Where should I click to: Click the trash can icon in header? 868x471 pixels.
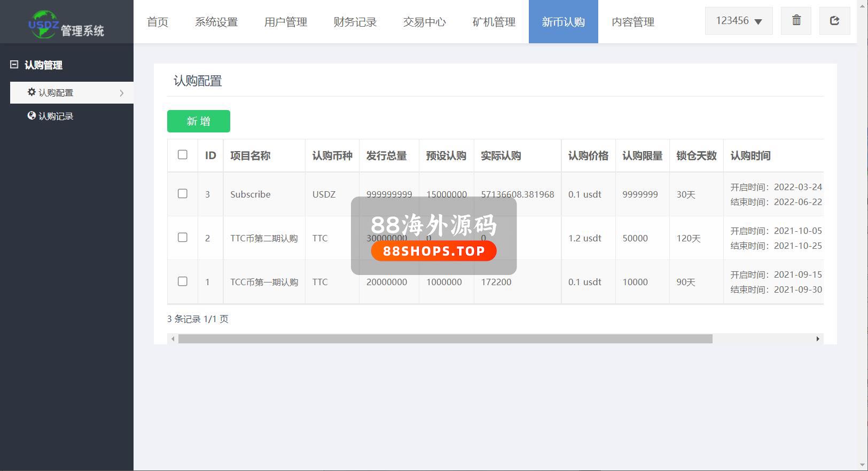796,21
